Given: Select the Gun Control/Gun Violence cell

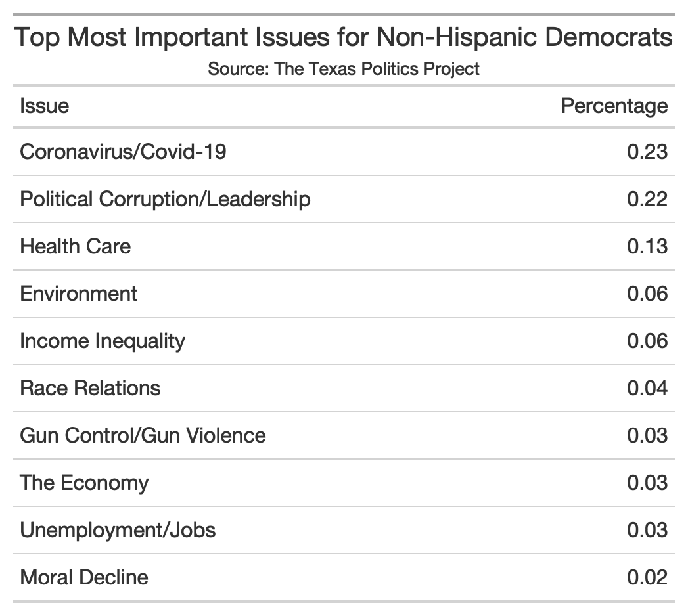Looking at the screenshot, I should pos(143,435).
